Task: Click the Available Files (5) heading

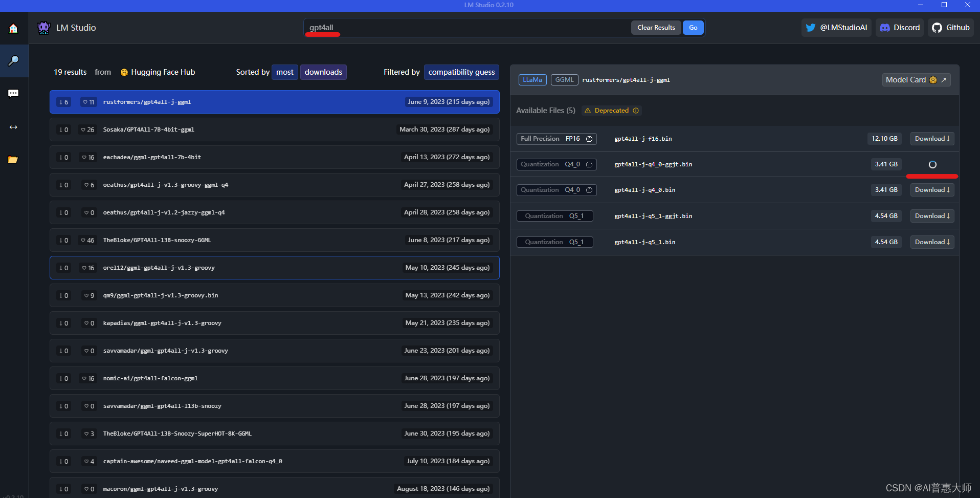Action: point(546,111)
